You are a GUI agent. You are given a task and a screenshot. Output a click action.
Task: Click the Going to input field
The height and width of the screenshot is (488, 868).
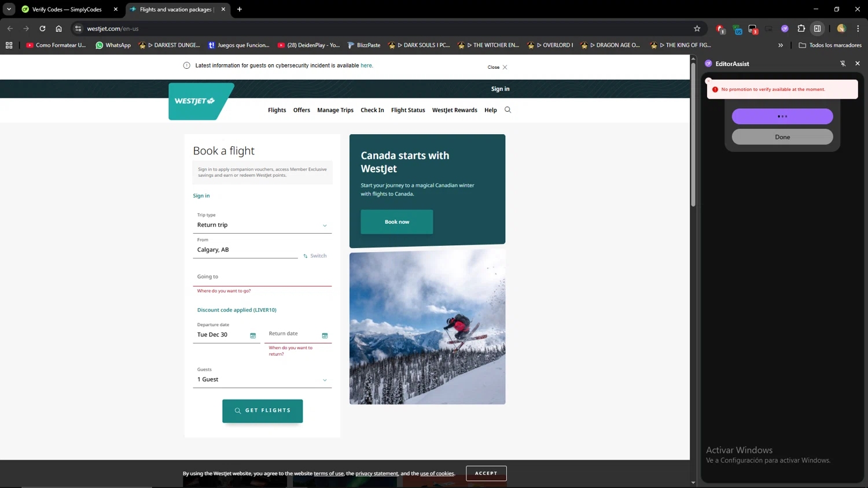click(x=262, y=276)
